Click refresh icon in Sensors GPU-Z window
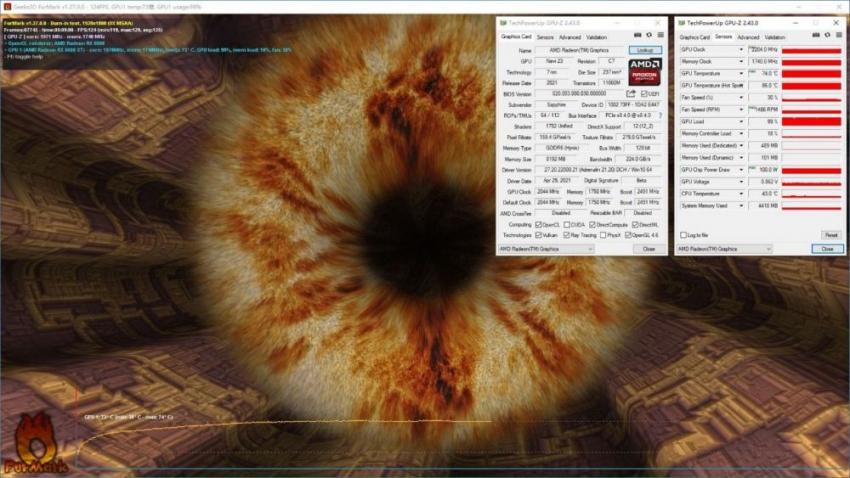This screenshot has width=850, height=478. point(827,35)
